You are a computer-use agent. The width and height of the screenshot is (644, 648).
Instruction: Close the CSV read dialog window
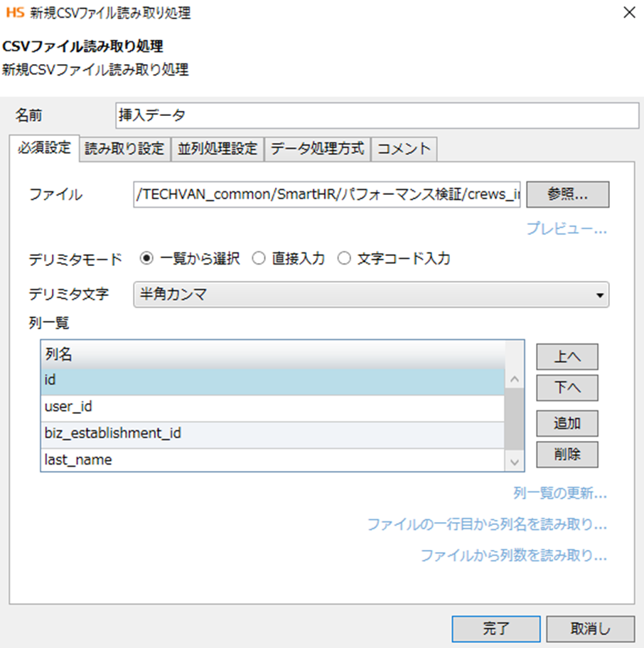[628, 12]
